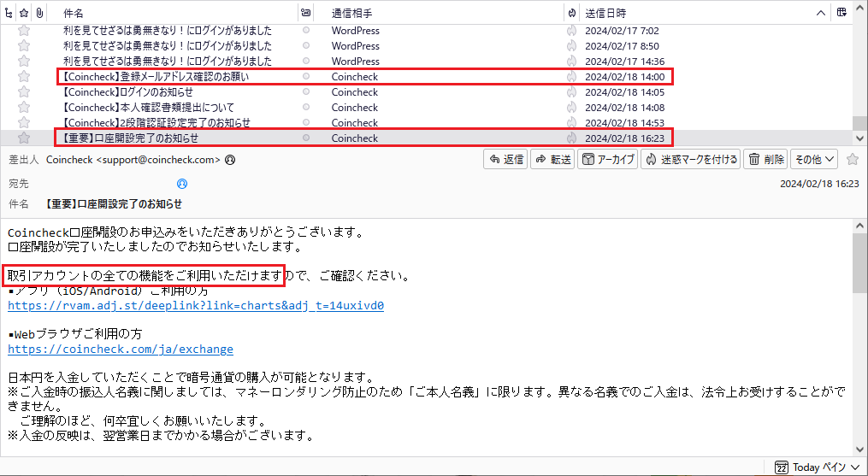Click the read status column header icon
868x476 pixels.
(x=306, y=14)
